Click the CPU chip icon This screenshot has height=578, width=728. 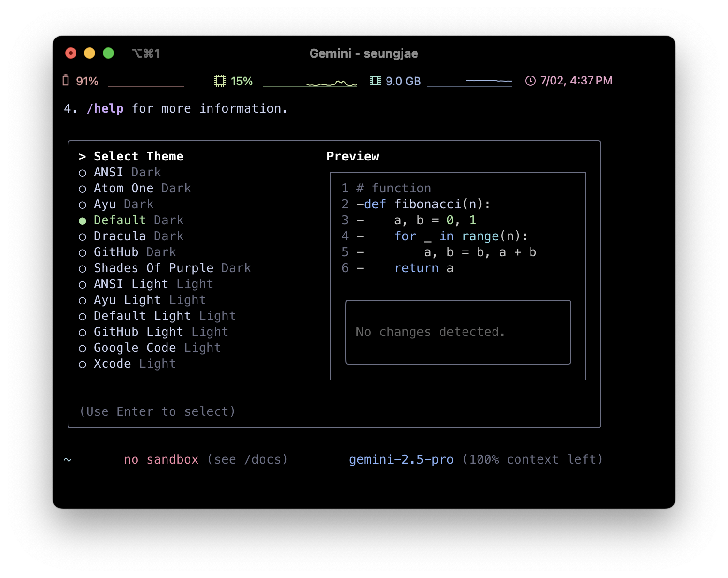coord(220,81)
